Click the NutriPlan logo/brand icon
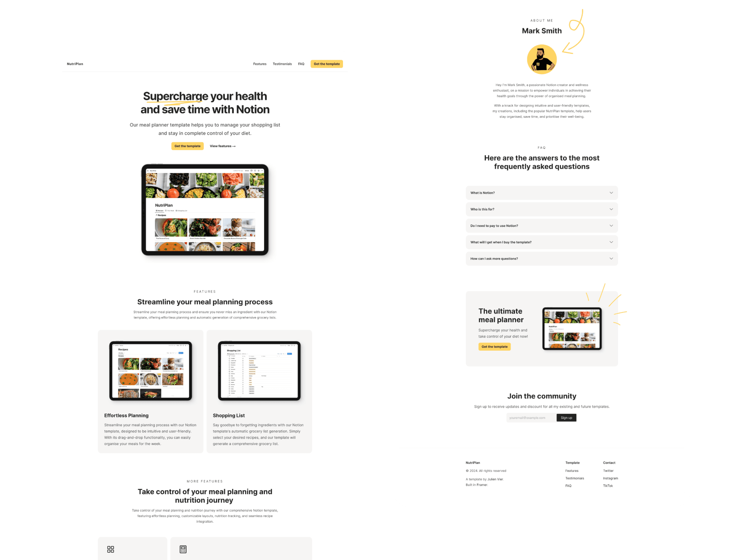 pos(74,63)
